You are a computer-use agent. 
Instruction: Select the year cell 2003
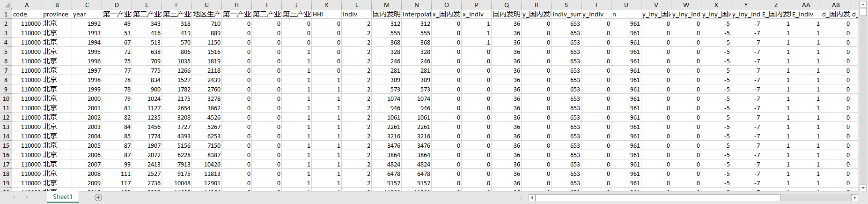coord(87,127)
